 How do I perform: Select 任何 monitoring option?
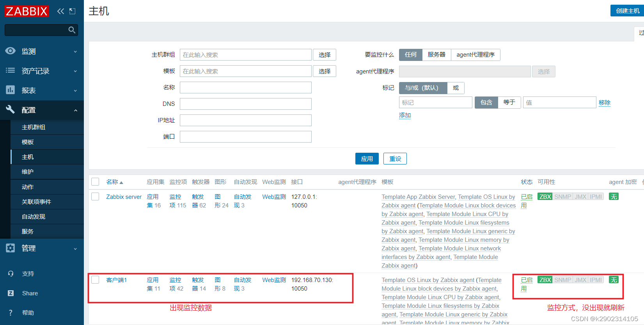(x=410, y=55)
